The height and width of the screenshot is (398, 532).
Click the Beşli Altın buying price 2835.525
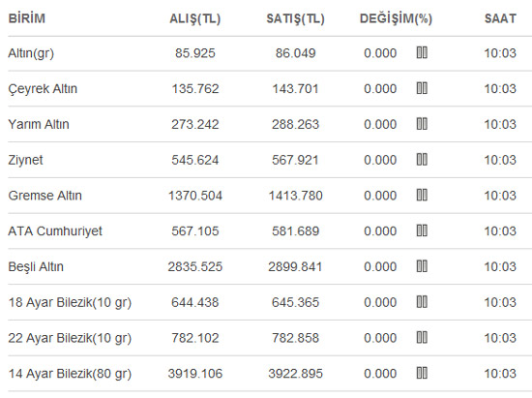[x=195, y=267]
